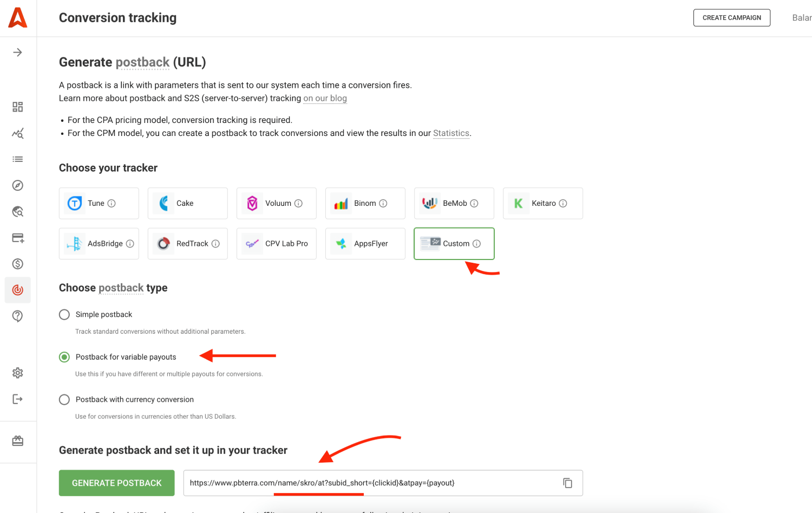Open the conversion tracking target icon
Image resolution: width=812 pixels, height=513 pixels.
[x=18, y=290]
